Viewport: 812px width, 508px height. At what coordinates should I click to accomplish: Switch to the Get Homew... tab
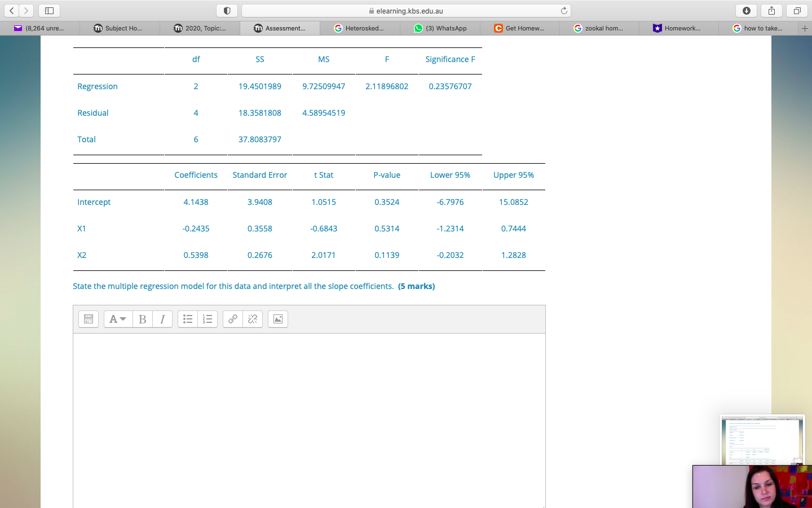(x=519, y=28)
